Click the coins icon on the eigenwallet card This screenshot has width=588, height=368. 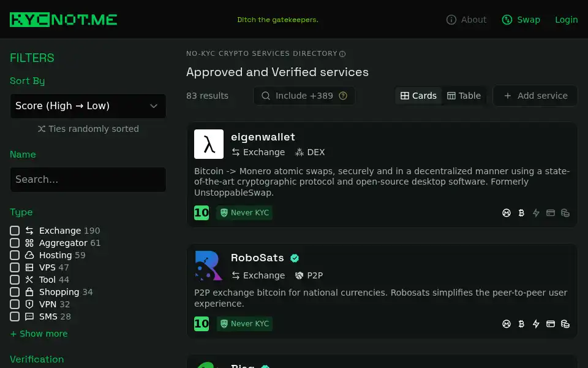565,213
